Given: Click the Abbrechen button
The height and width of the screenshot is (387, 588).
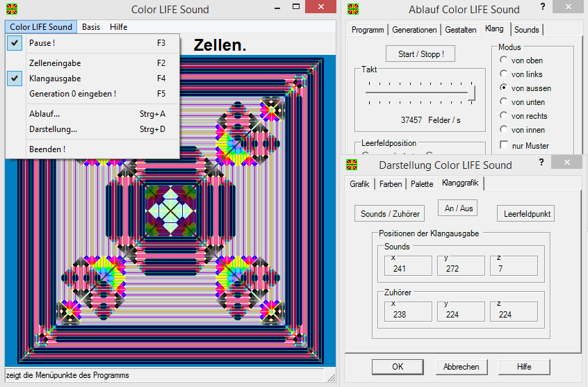Looking at the screenshot, I should click(462, 367).
